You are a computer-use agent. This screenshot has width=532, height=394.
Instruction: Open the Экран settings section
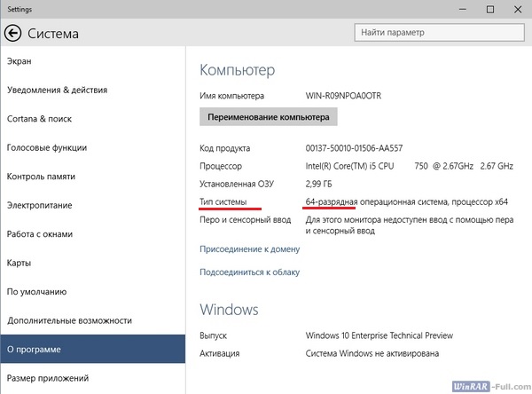pos(19,61)
